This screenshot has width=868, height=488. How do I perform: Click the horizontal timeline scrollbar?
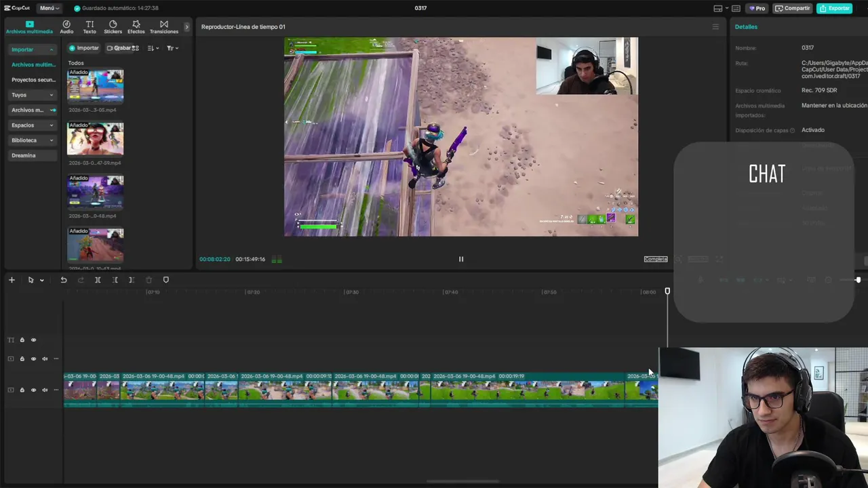[463, 482]
